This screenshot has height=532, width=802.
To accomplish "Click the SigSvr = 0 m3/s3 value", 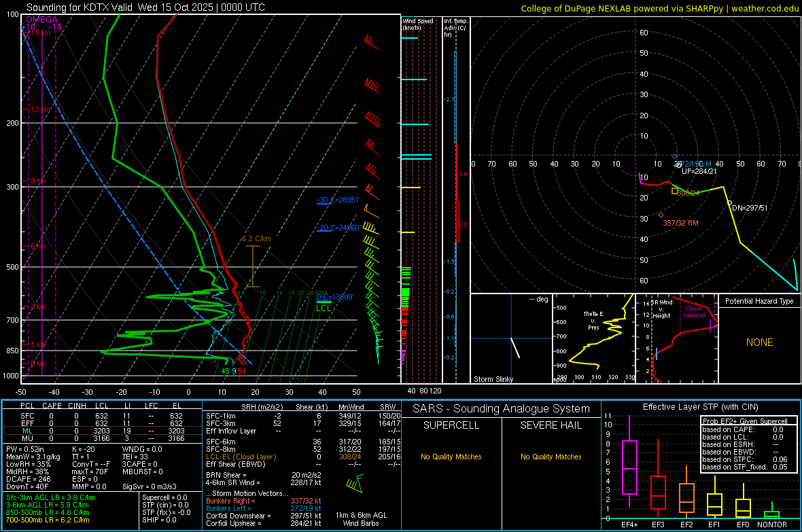I will (x=150, y=486).
